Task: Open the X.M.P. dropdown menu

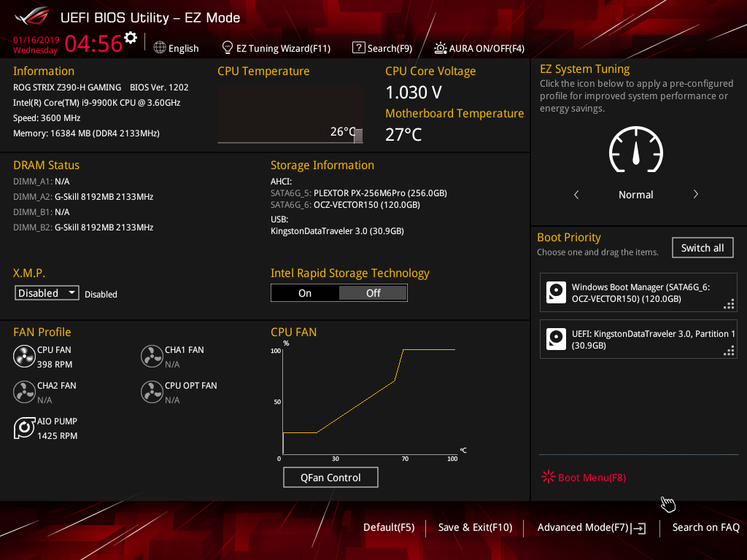Action: pos(46,292)
